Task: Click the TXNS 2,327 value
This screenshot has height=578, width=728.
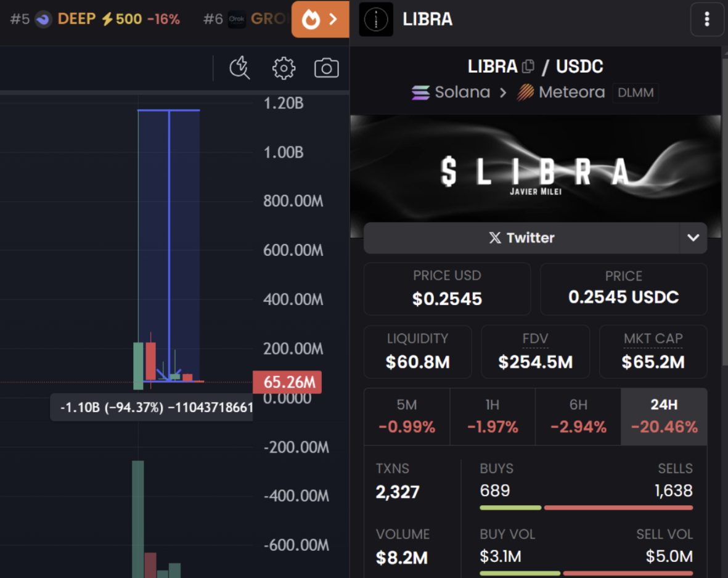Action: click(x=398, y=492)
